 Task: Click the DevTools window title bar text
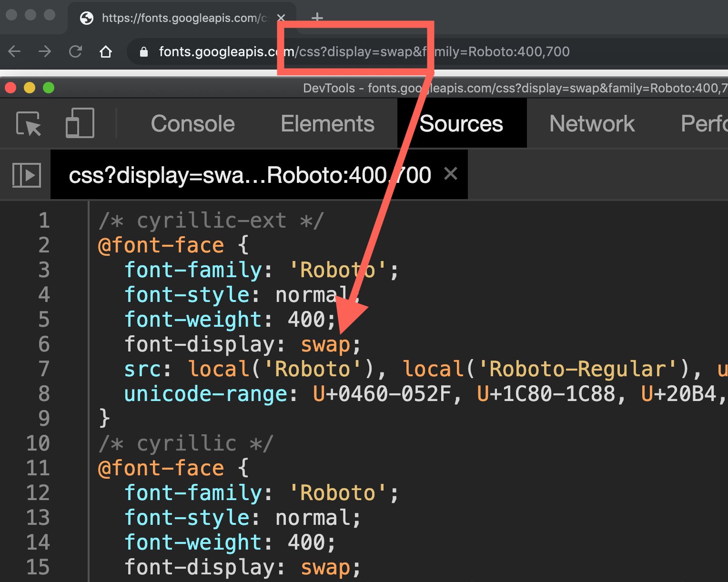pyautogui.click(x=515, y=88)
